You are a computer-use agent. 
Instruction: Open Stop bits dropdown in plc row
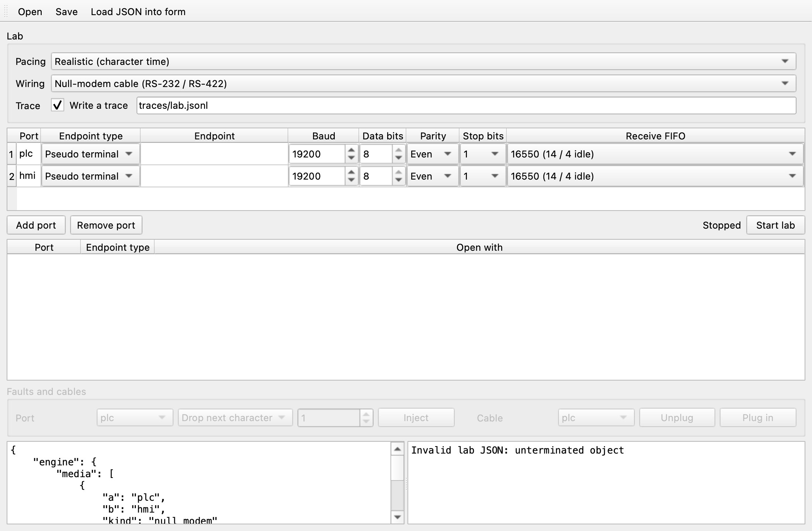[x=482, y=154]
